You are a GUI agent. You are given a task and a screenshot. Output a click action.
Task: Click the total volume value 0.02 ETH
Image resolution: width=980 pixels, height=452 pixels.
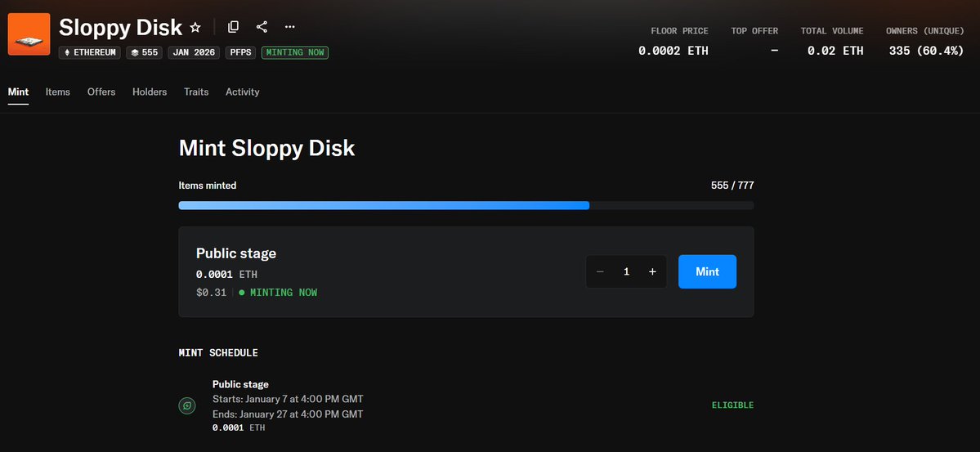[x=835, y=51]
